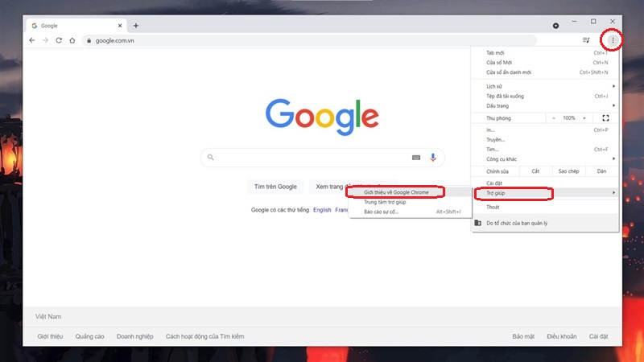Image resolution: width=644 pixels, height=362 pixels.
Task: Open 'Cửa sổ ẩn danh mới' incognito window
Action: [x=545, y=72]
